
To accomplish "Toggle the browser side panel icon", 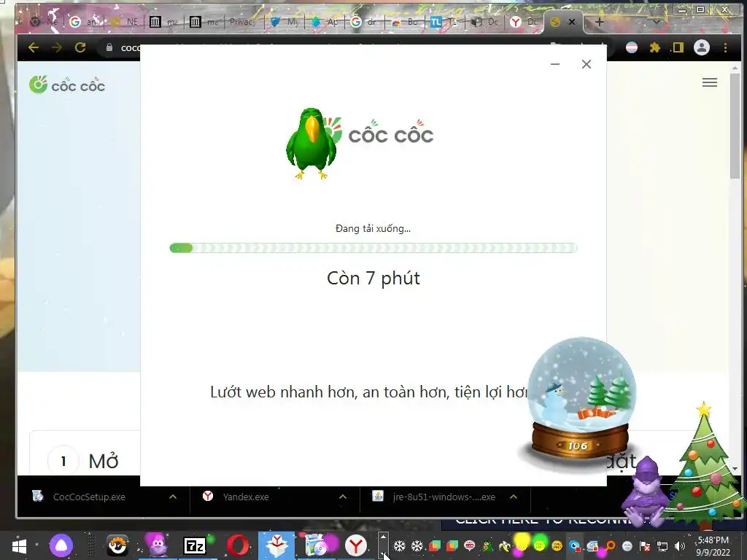I will pyautogui.click(x=678, y=47).
